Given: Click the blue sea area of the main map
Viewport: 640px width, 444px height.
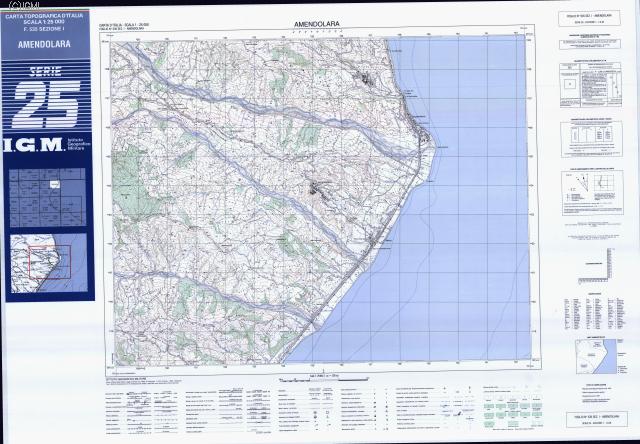Looking at the screenshot, I should 469,204.
